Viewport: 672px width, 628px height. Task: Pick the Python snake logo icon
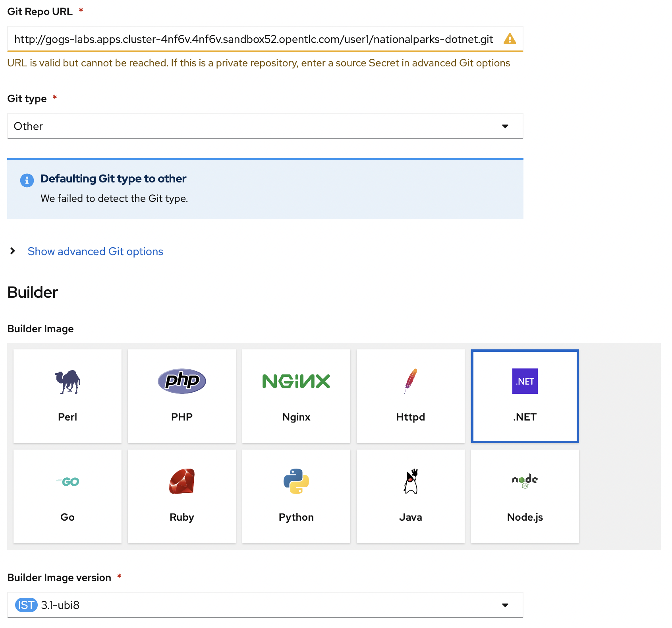296,481
